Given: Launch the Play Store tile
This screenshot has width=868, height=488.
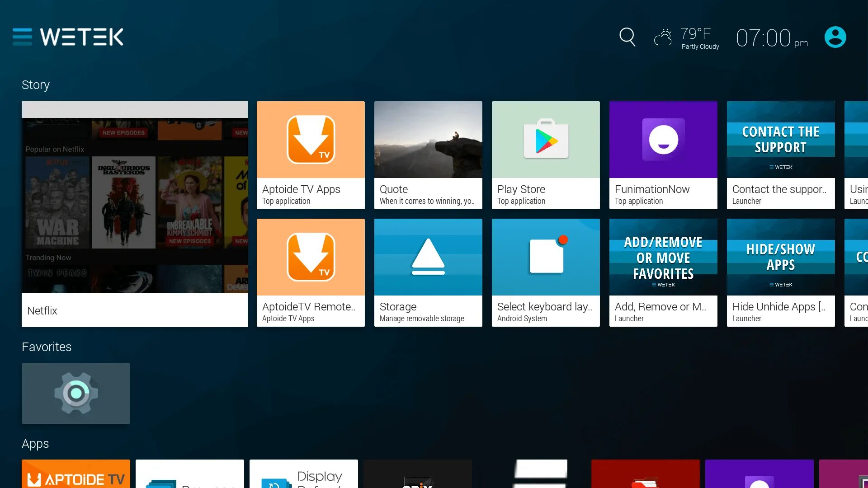Looking at the screenshot, I should pyautogui.click(x=546, y=155).
